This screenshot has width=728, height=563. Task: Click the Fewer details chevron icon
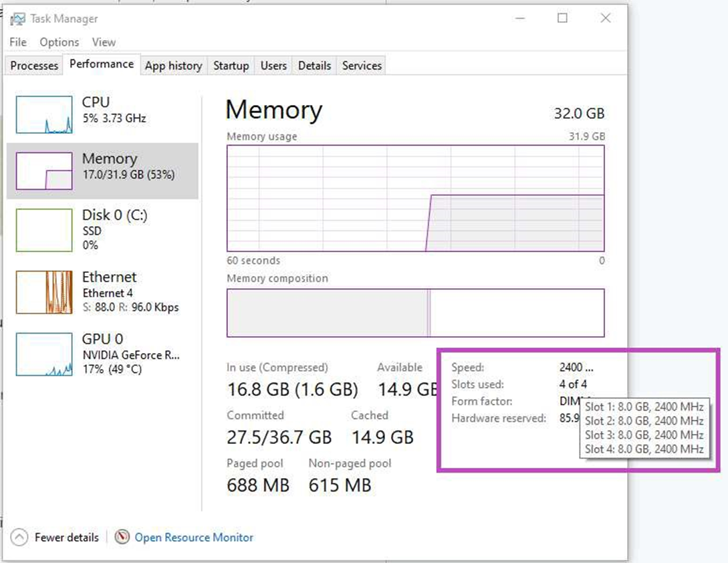coord(20,537)
